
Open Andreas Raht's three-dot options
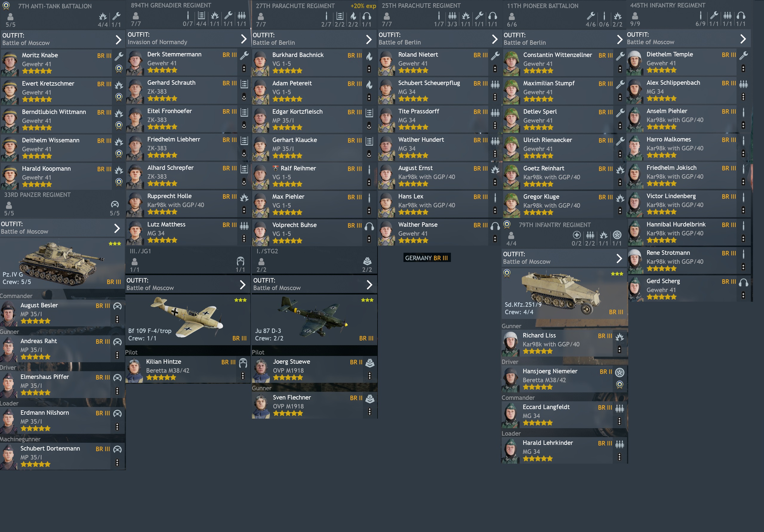(x=117, y=355)
